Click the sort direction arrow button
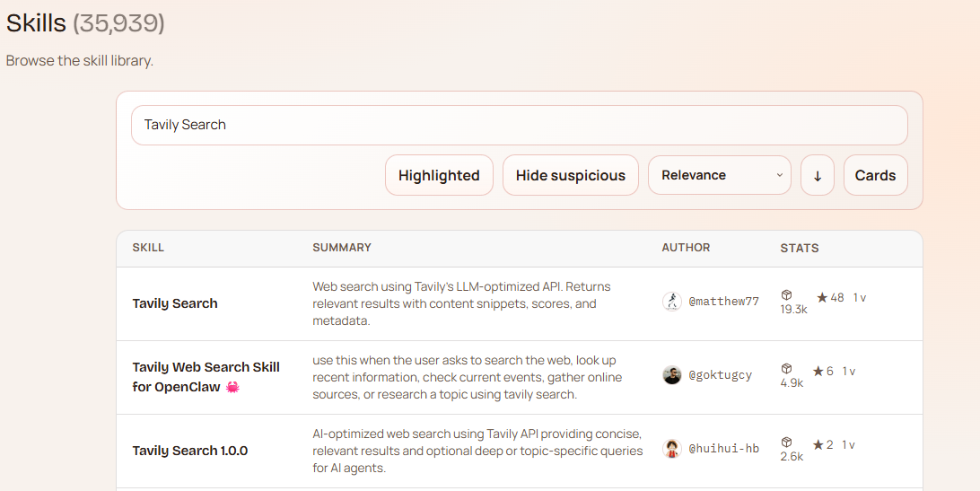 pos(818,175)
